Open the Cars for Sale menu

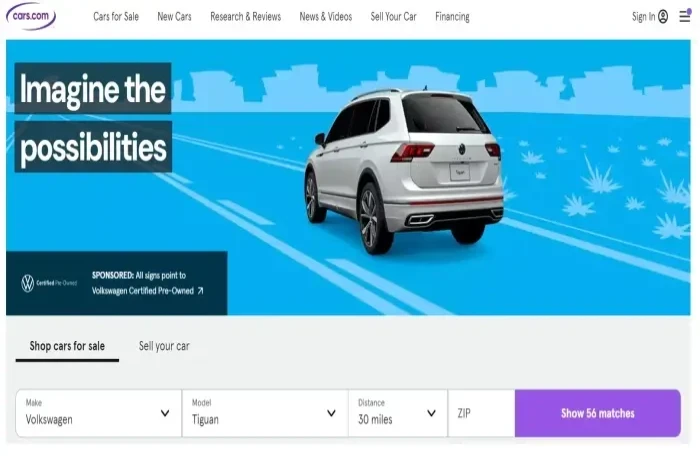[x=116, y=17]
